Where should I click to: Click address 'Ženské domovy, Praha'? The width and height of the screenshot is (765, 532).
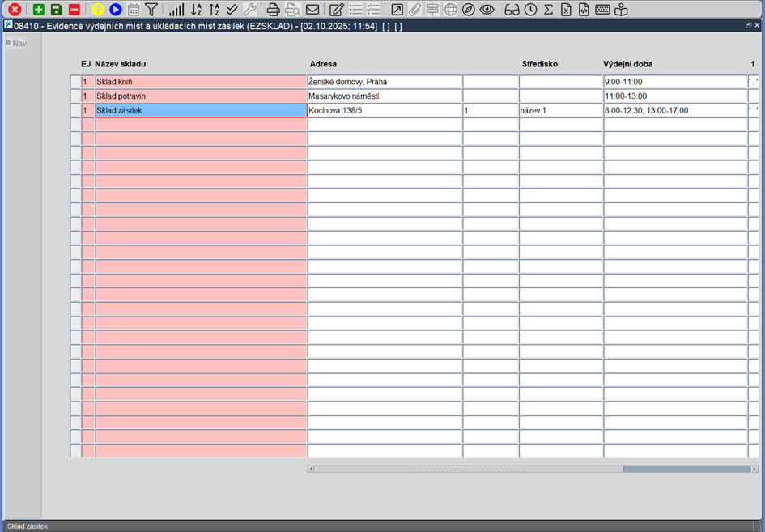click(385, 82)
